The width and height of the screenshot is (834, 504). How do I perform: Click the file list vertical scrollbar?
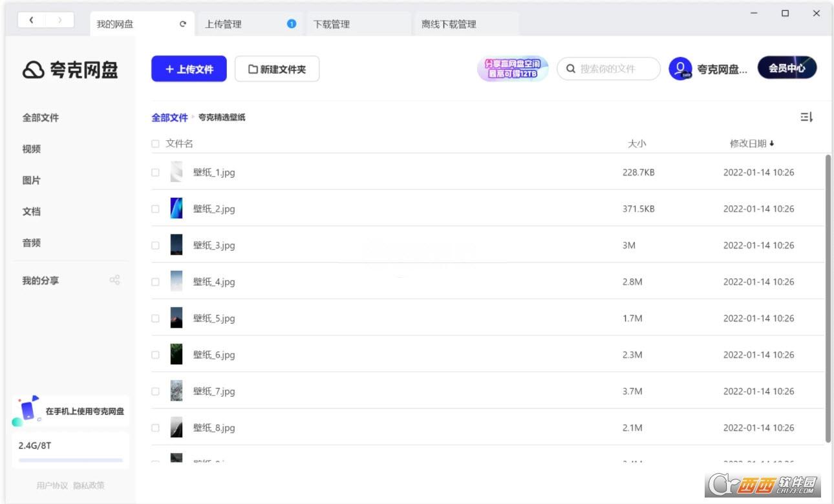(828, 299)
